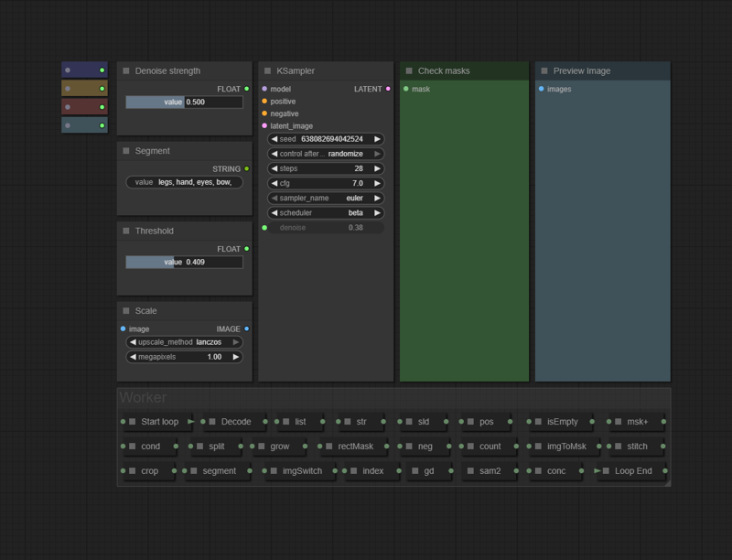Click the KSampler model input socket
Screen dimensions: 732x560
(264, 89)
